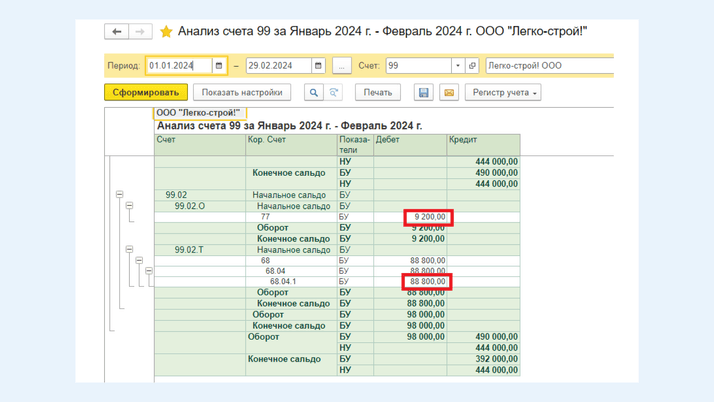Click the magnifier search icon
This screenshot has width=714, height=402.
click(x=314, y=92)
